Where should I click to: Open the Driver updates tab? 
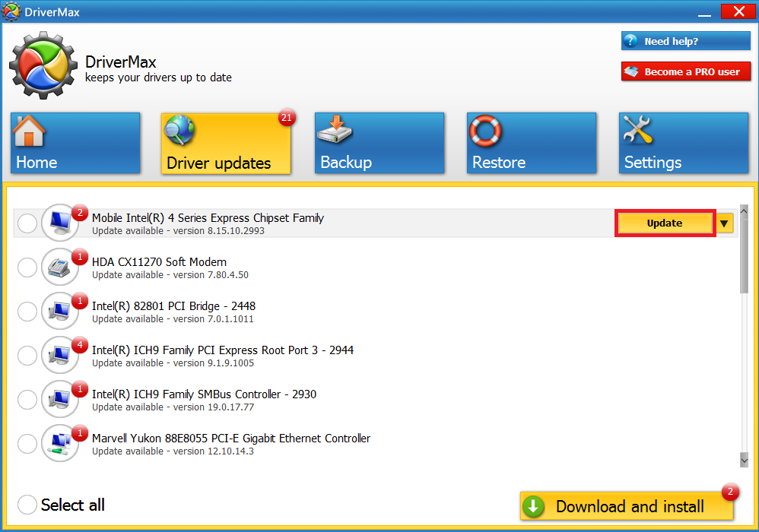click(x=226, y=143)
